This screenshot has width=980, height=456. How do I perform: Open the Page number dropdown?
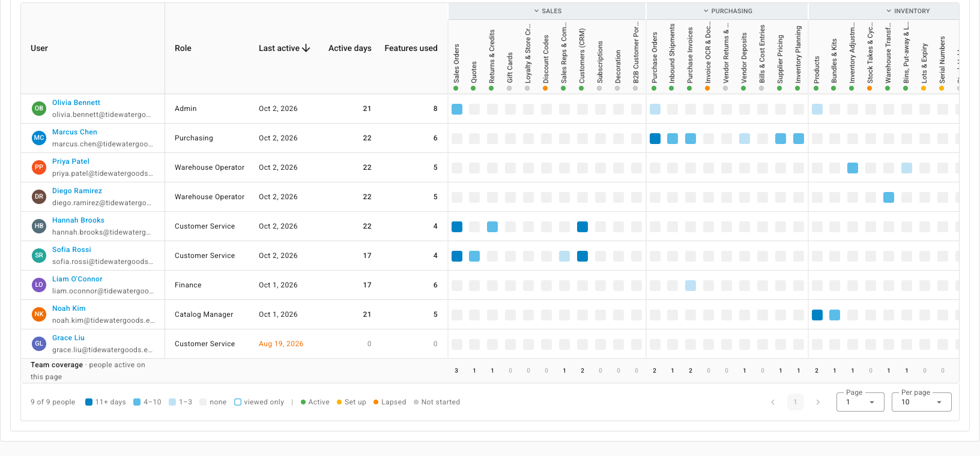[861, 402]
